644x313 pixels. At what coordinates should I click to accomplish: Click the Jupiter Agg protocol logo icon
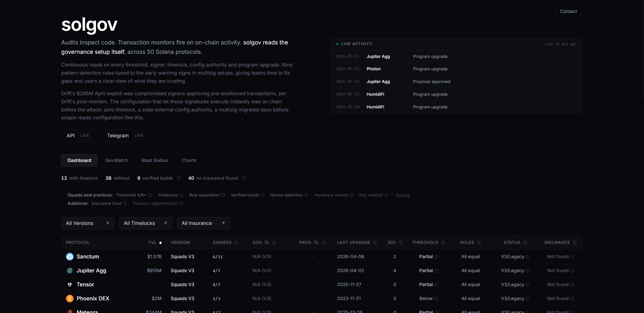[x=70, y=271]
